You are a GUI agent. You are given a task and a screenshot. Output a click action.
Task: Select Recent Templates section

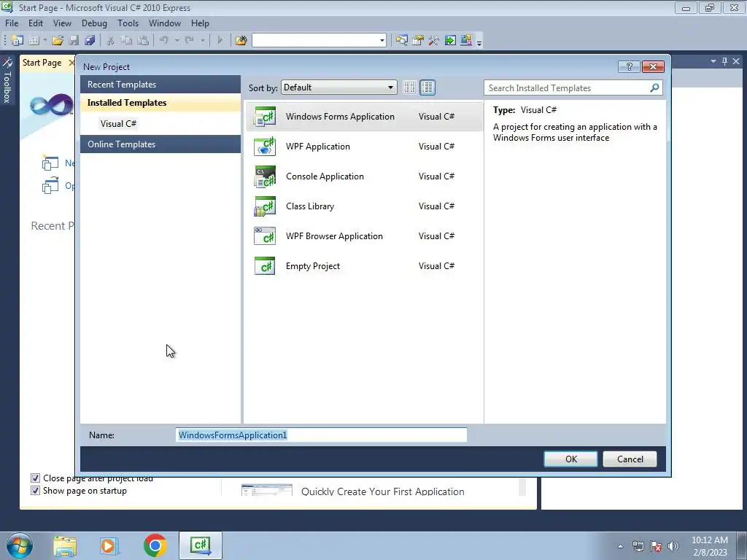click(160, 85)
